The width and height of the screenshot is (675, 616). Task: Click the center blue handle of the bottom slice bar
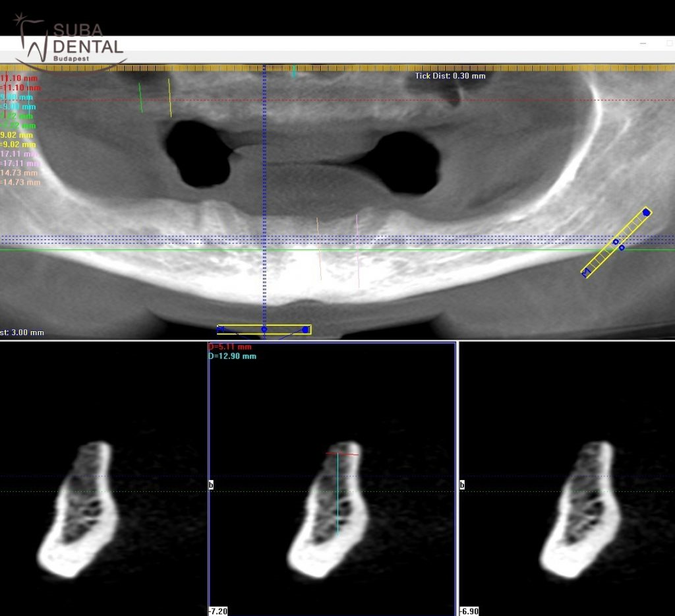click(264, 329)
